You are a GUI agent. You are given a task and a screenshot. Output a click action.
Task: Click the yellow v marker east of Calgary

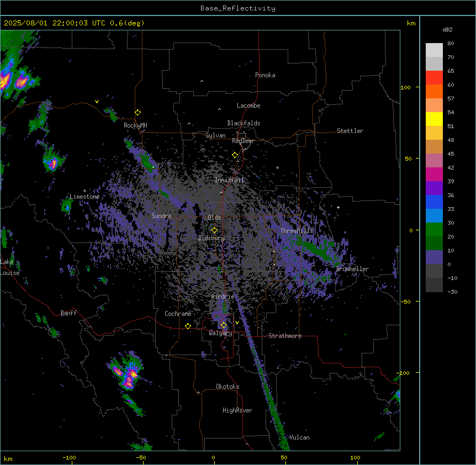click(x=237, y=323)
